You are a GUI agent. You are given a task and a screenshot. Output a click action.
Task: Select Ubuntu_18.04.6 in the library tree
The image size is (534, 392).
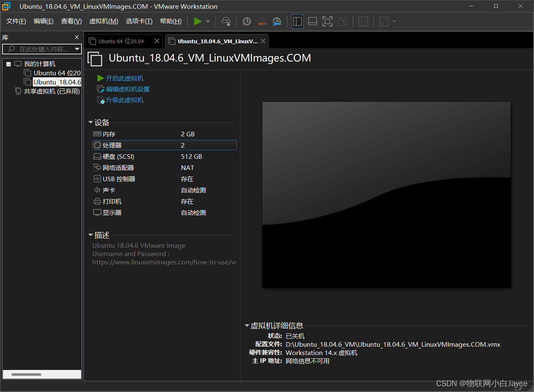pos(57,82)
